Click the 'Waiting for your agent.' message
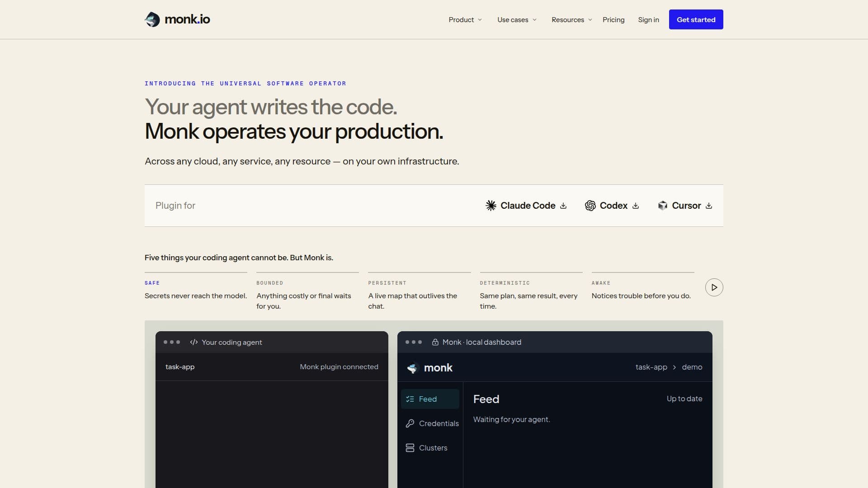 [512, 419]
